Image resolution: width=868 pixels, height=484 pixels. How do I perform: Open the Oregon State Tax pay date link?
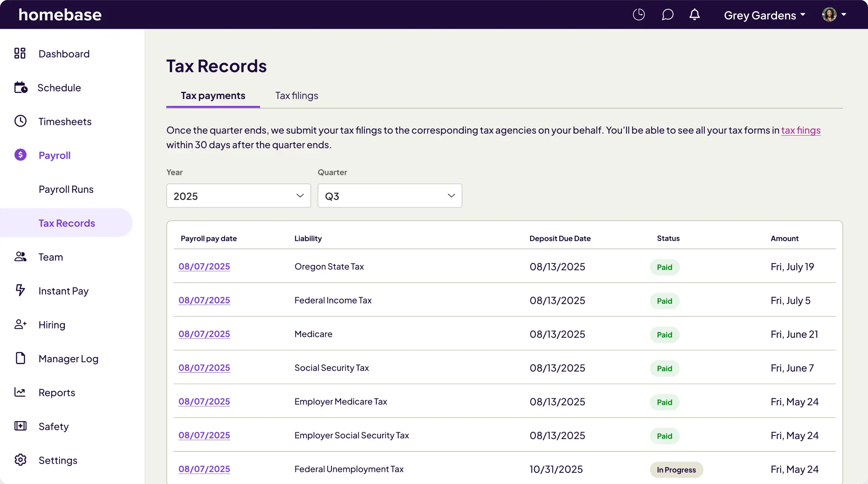click(204, 267)
